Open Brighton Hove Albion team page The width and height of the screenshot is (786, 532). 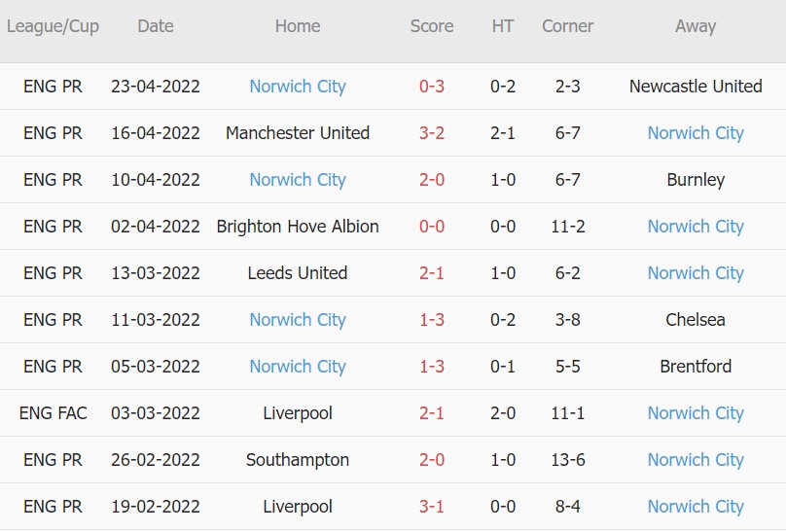(x=298, y=227)
